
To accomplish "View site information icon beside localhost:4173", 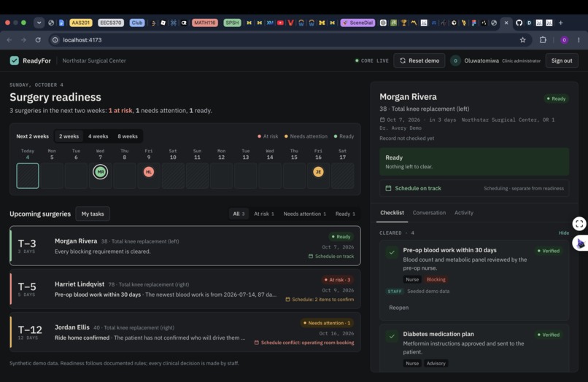I will (55, 40).
